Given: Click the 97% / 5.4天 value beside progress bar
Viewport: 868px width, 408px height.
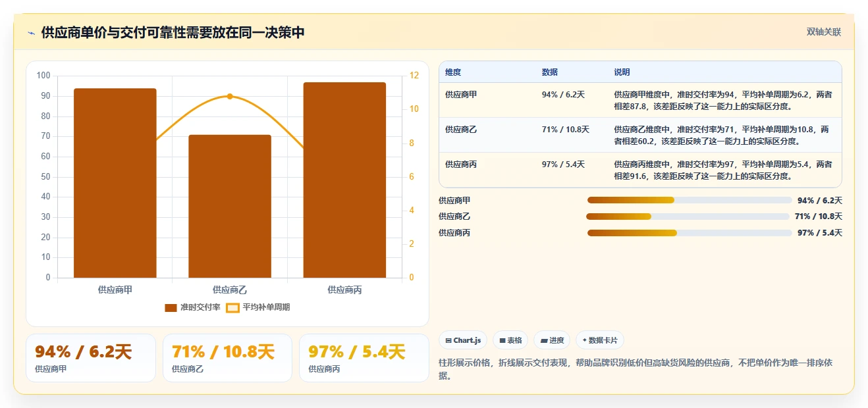Looking at the screenshot, I should (820, 233).
